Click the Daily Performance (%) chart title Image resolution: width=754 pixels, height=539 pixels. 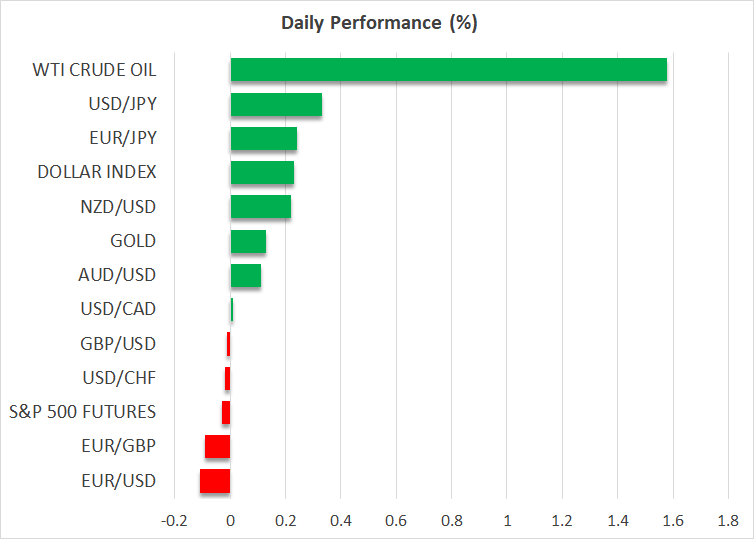377,23
